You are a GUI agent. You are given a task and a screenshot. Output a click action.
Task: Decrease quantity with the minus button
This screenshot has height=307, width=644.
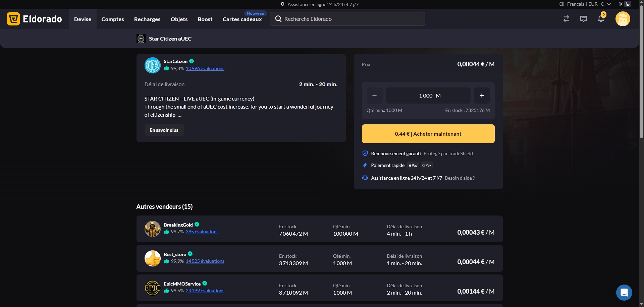[374, 96]
